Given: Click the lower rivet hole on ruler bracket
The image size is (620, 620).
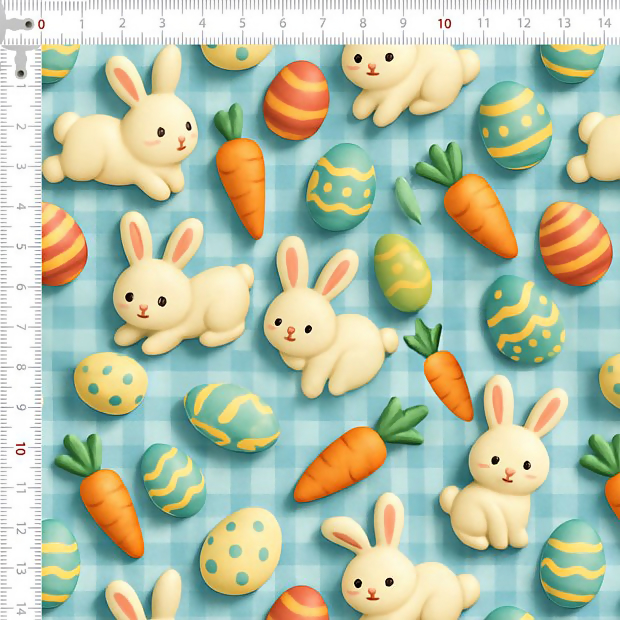Looking at the screenshot, I should [x=19, y=72].
